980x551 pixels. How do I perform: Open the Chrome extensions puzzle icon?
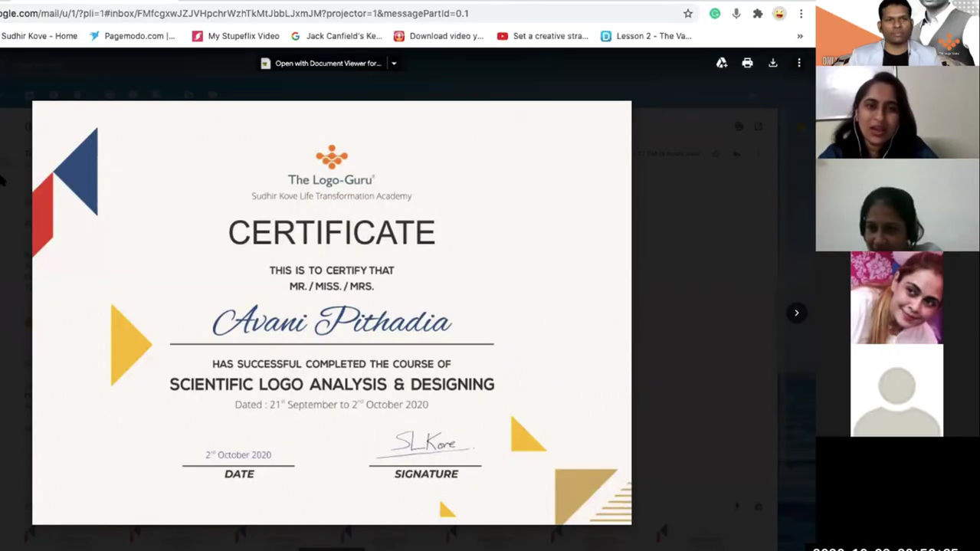point(758,13)
